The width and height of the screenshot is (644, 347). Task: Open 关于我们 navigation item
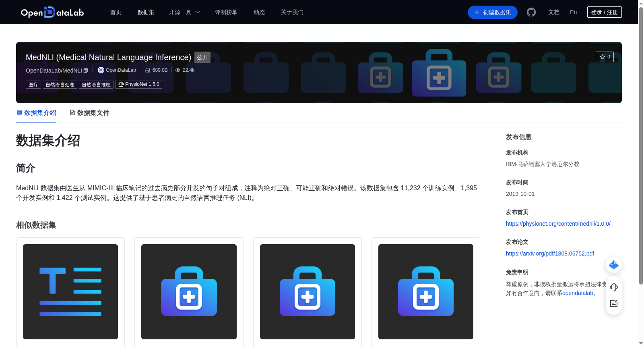[x=292, y=12]
